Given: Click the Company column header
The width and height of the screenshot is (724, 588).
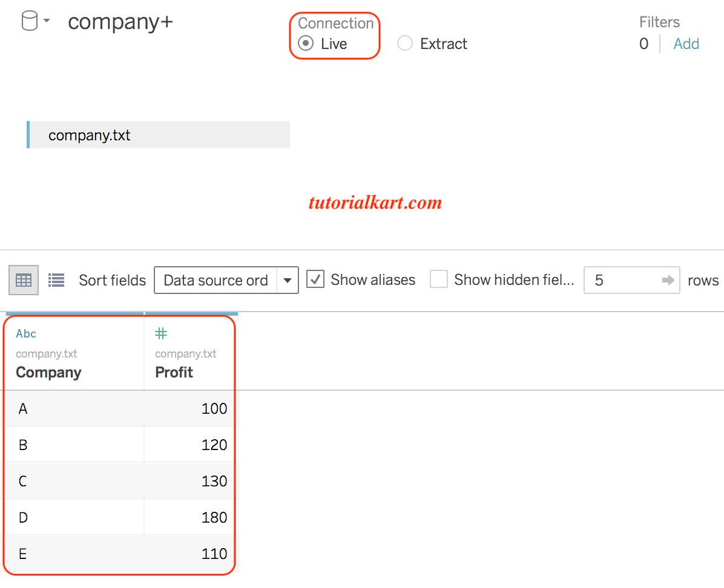Looking at the screenshot, I should coord(48,372).
